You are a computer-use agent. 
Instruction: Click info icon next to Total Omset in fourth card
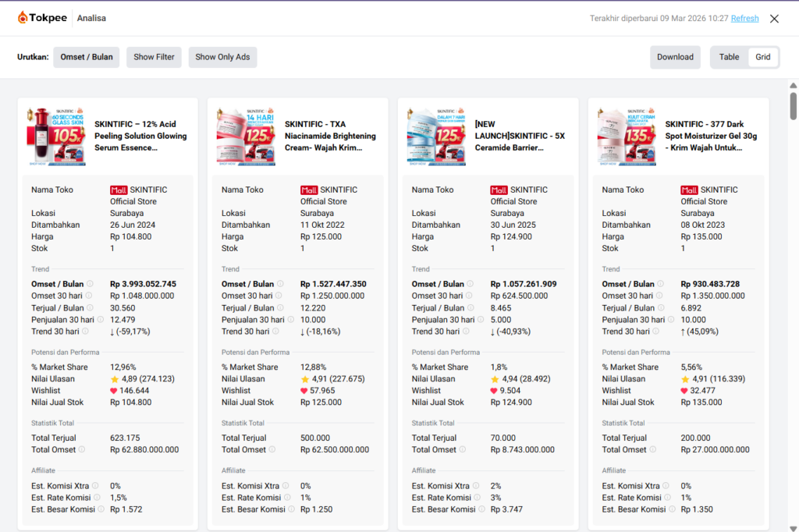tap(652, 449)
